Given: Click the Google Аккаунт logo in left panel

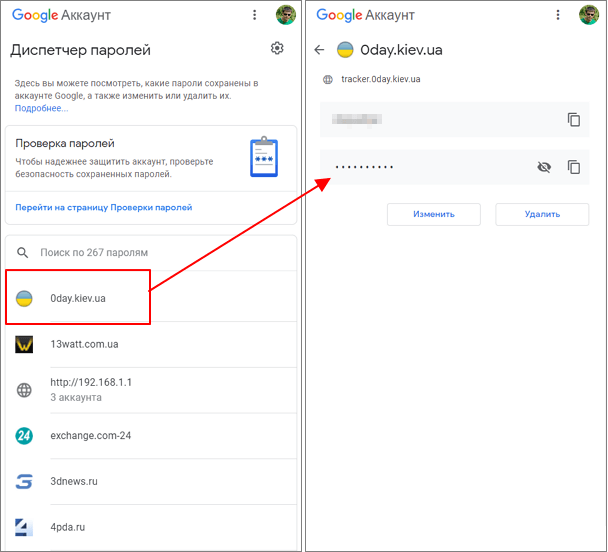Looking at the screenshot, I should (x=61, y=16).
